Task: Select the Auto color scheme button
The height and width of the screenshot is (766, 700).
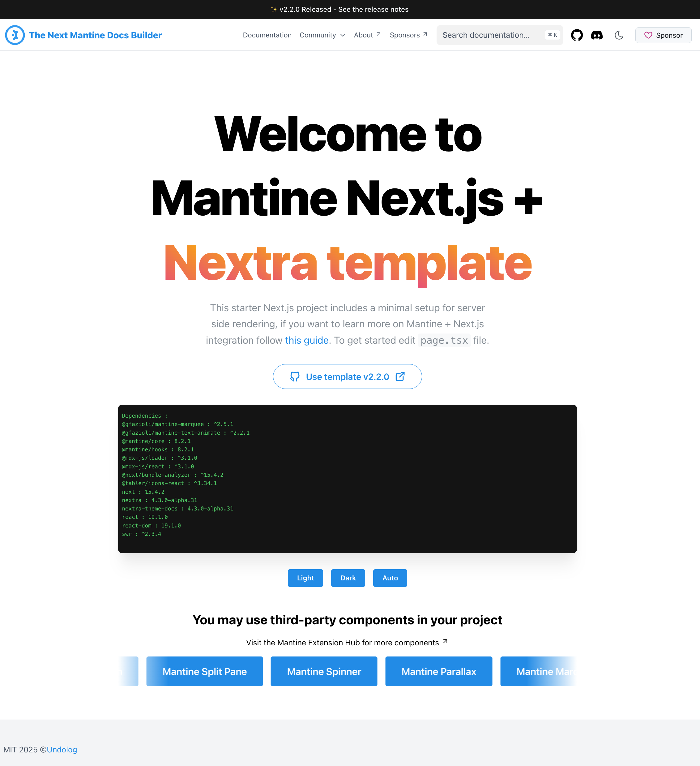Action: tap(390, 578)
